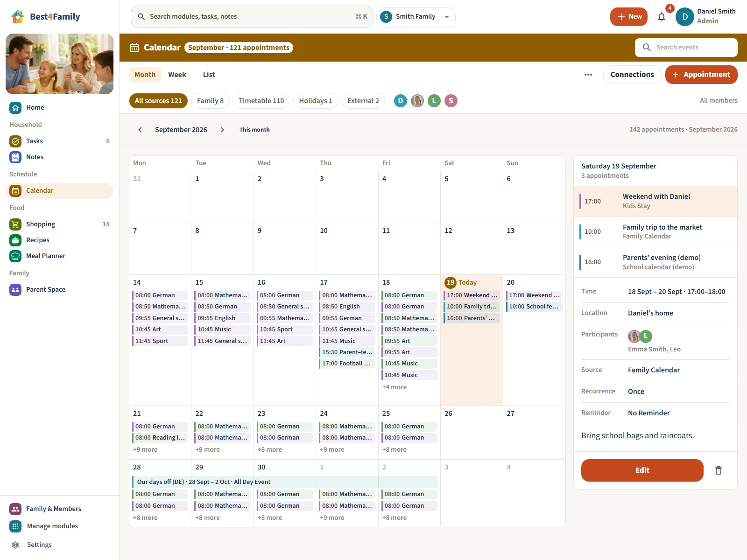Open Calendar in sidebar
747x560 pixels.
click(59, 190)
